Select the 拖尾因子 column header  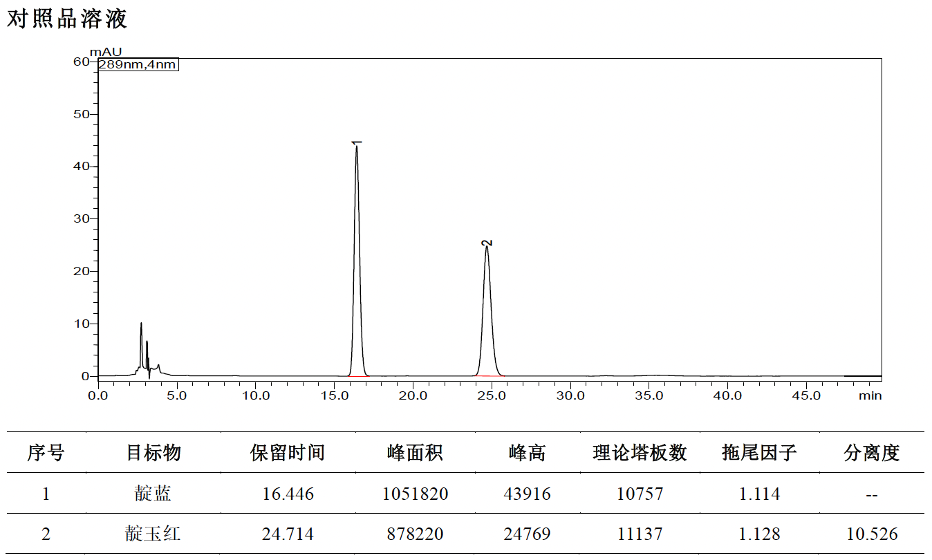[x=759, y=453]
